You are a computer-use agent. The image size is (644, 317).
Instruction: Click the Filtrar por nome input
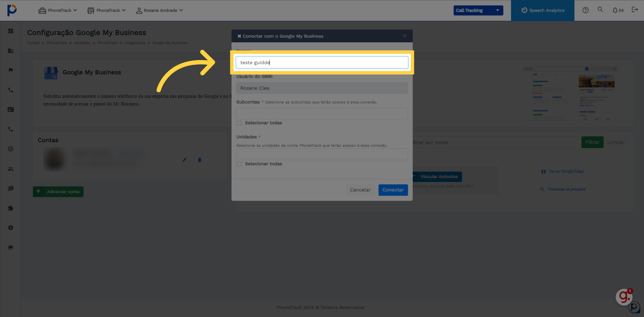coord(497,142)
